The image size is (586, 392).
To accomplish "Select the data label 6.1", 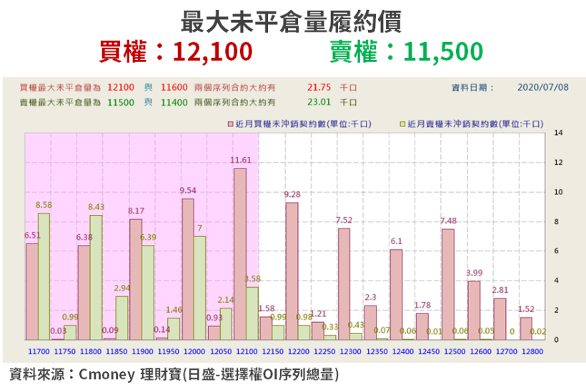I will coord(396,241).
